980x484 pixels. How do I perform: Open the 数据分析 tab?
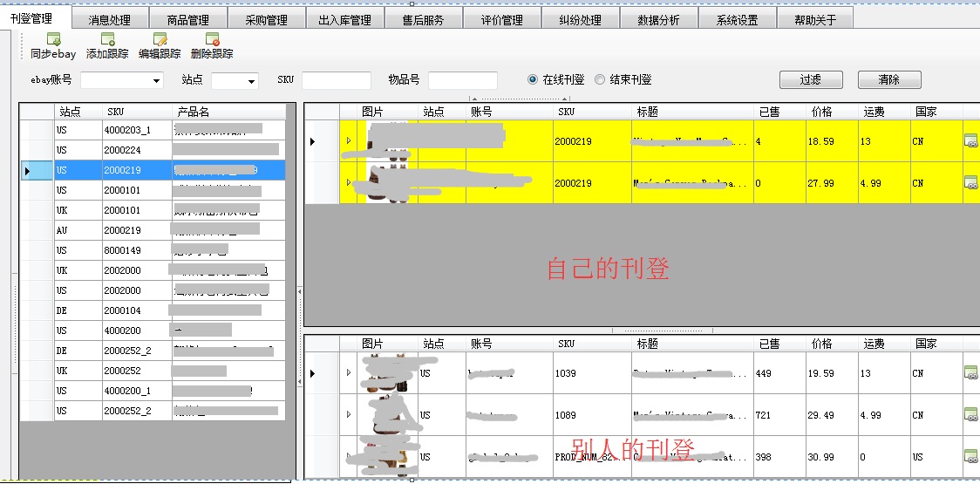point(658,20)
